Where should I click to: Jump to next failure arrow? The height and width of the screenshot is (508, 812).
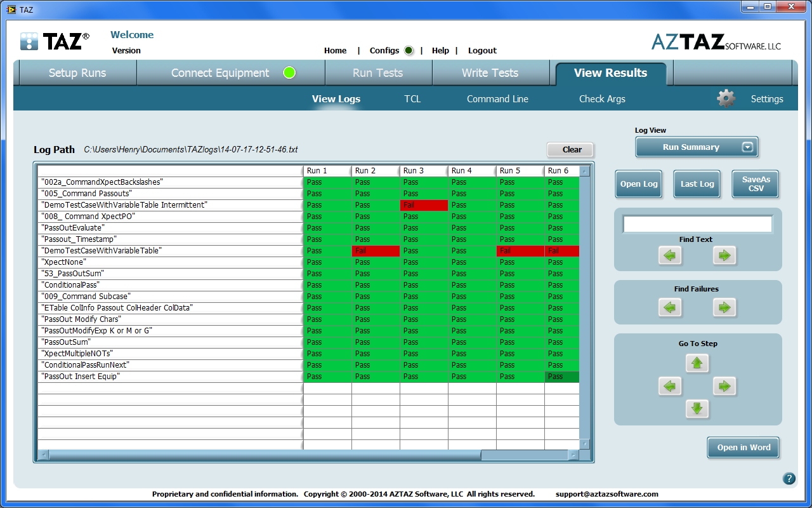(724, 308)
